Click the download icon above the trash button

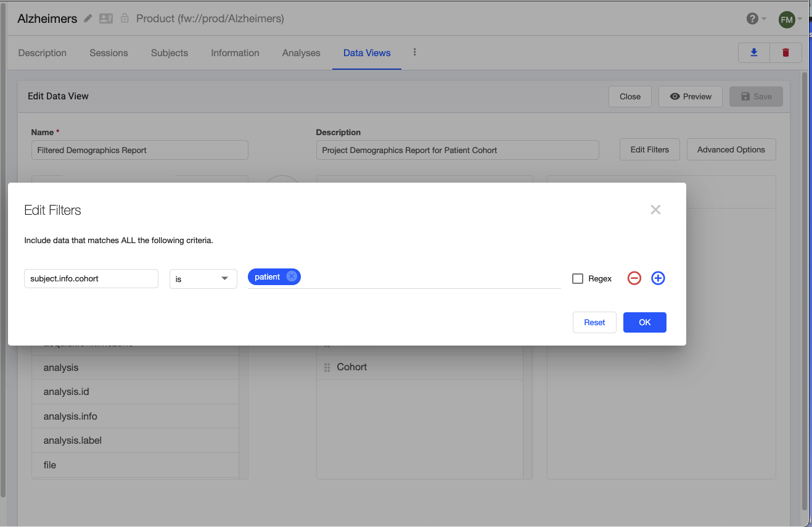[753, 52]
